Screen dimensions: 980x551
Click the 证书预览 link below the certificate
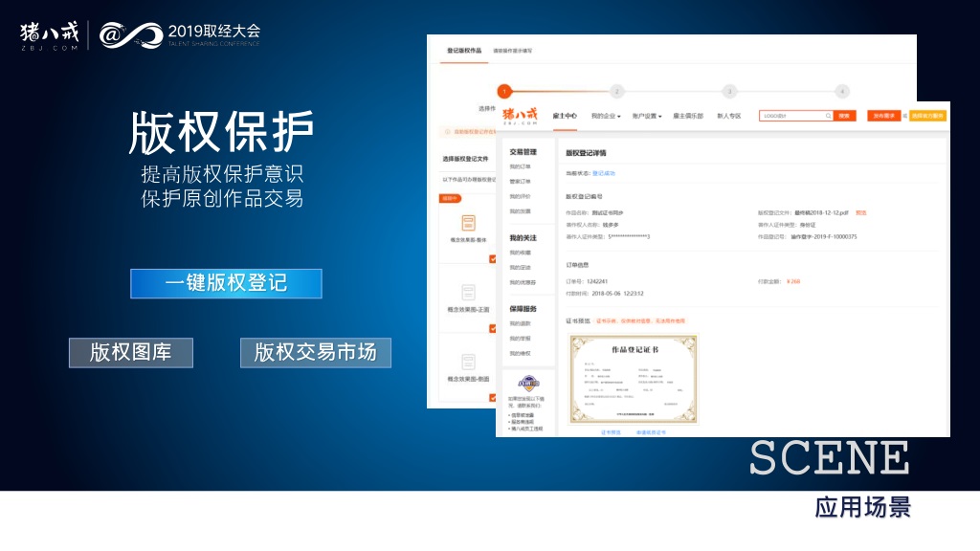[611, 432]
